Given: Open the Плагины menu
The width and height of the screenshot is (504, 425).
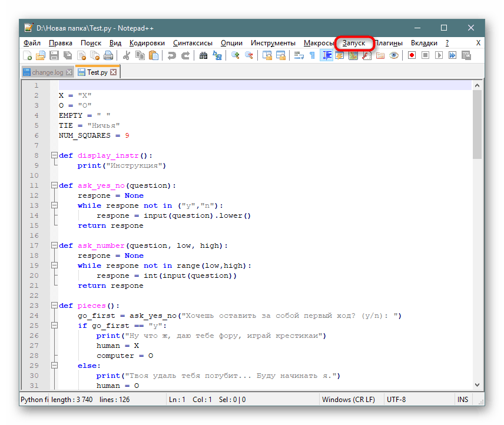Looking at the screenshot, I should pos(388,43).
